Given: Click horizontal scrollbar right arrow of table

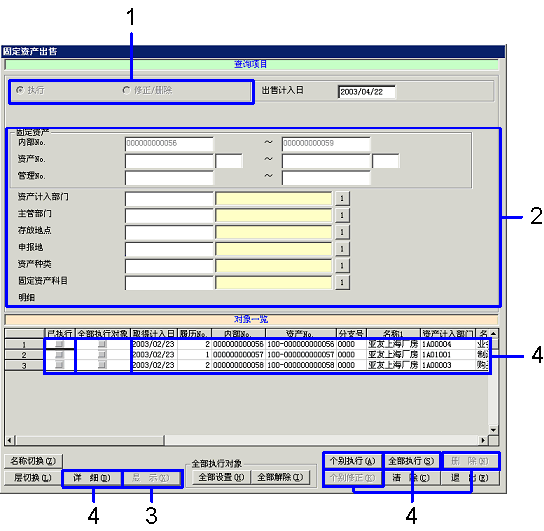Looking at the screenshot, I should [483, 440].
